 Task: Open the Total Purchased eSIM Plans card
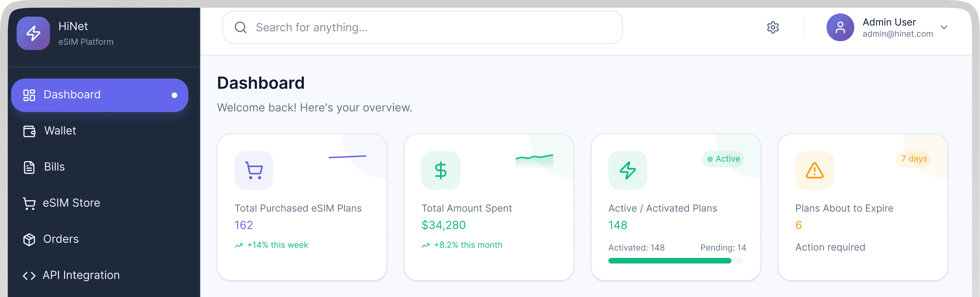tap(302, 207)
